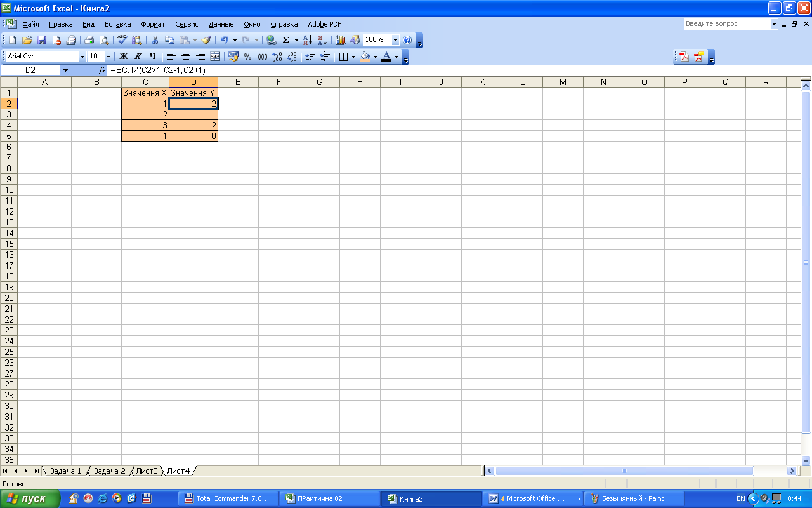Click the Введите вопрос help box
The image size is (812, 508).
726,23
